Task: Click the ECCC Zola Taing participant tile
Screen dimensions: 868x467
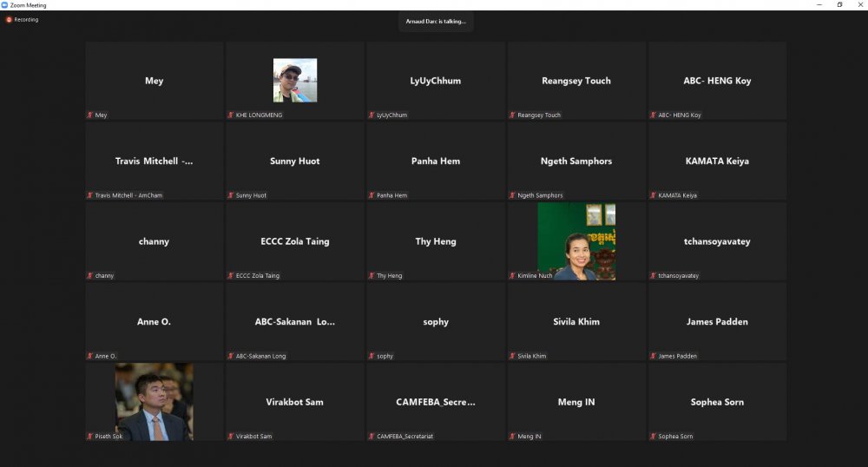Action: point(295,241)
